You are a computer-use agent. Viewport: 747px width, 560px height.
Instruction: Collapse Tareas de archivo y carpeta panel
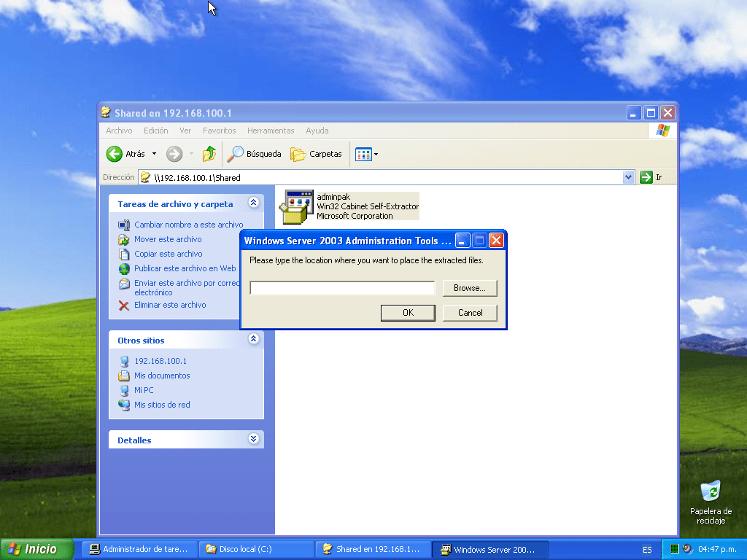[253, 203]
